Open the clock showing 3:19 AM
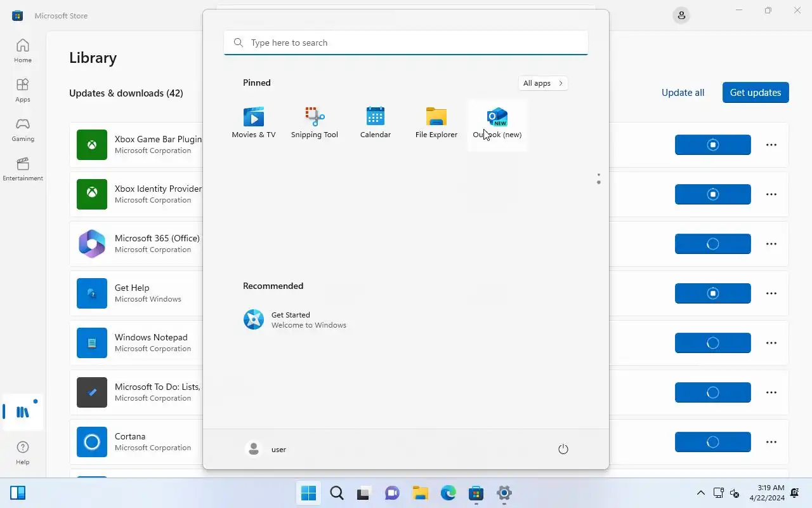This screenshot has width=812, height=508. click(767, 493)
